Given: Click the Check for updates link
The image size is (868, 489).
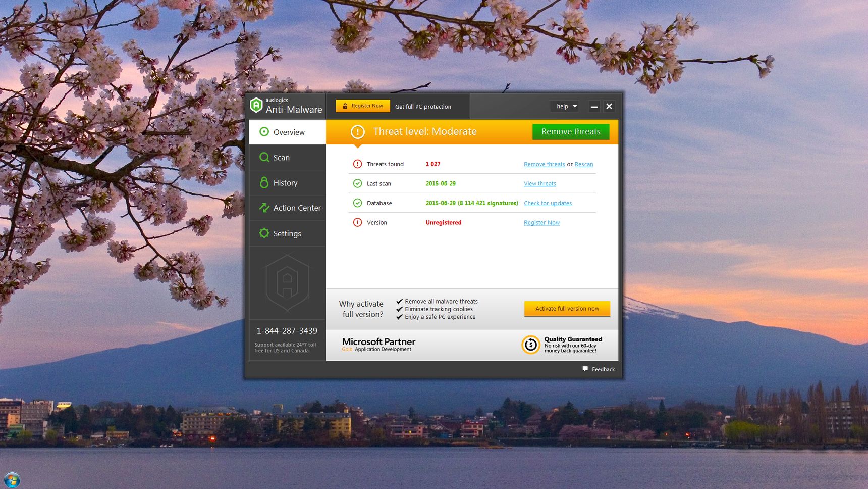Looking at the screenshot, I should coord(548,203).
